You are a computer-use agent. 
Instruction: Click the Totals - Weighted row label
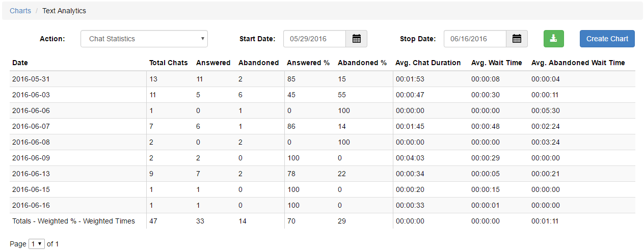(x=74, y=221)
